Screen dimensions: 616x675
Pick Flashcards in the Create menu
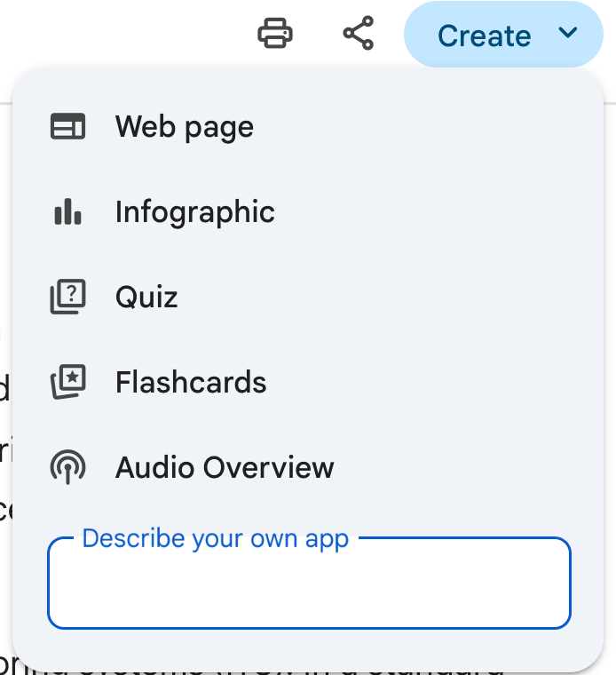[x=191, y=383]
